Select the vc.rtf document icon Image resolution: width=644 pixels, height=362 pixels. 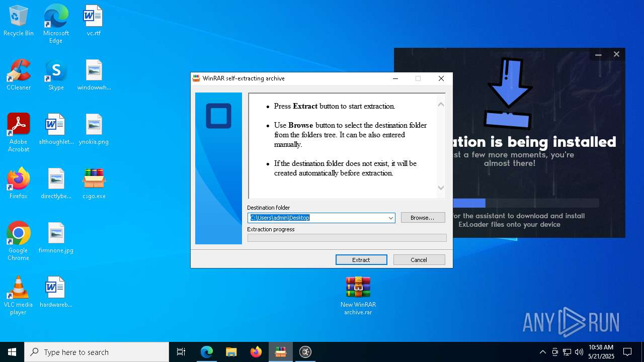94,21
